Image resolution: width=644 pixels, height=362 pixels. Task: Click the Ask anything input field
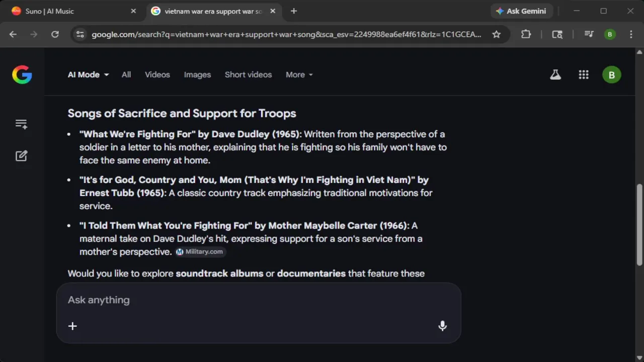pos(252,300)
